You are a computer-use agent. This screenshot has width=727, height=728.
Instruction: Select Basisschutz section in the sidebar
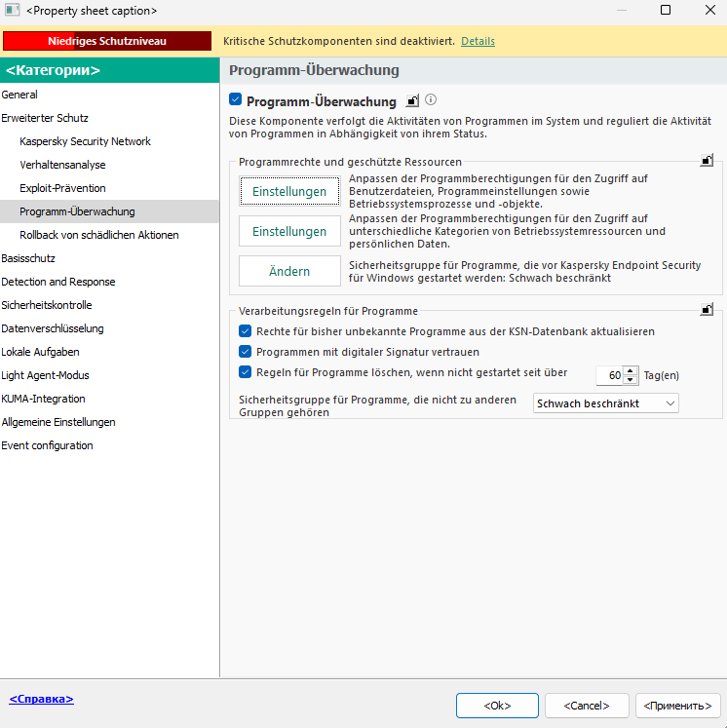pyautogui.click(x=27, y=258)
